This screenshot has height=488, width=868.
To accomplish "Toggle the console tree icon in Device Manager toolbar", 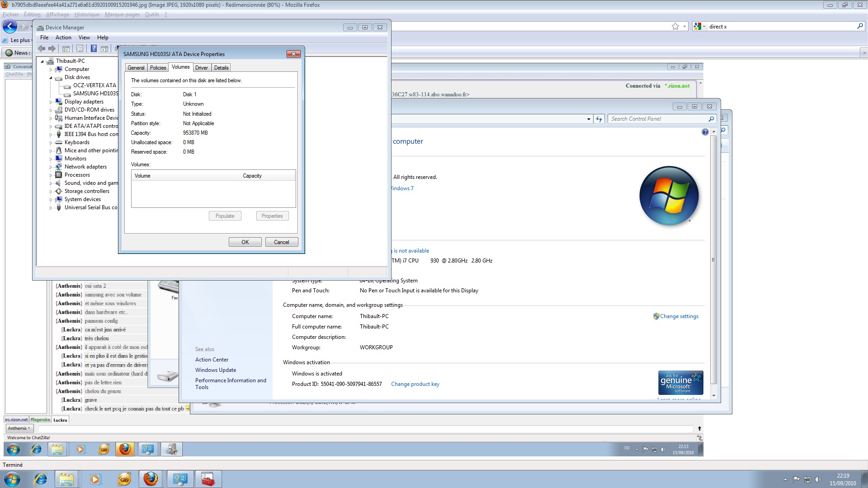I will [x=66, y=48].
